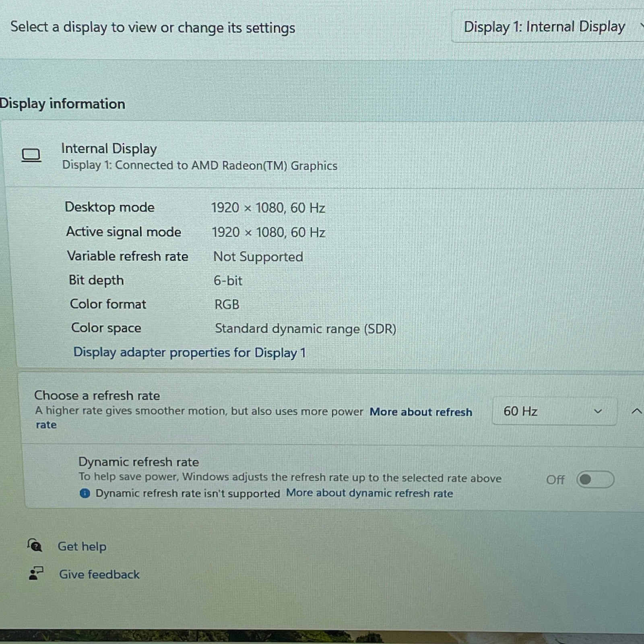Screen dimensions: 644x644
Task: Click the Internal Display title text
Action: (109, 149)
